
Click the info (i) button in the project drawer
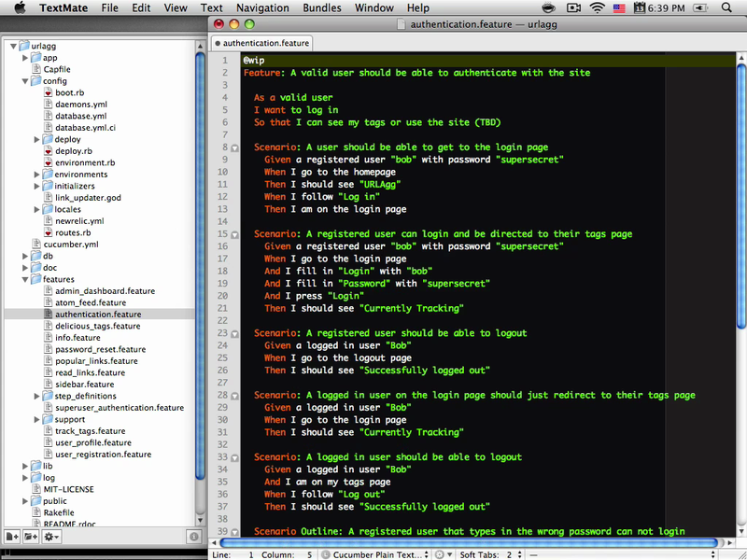[193, 536]
